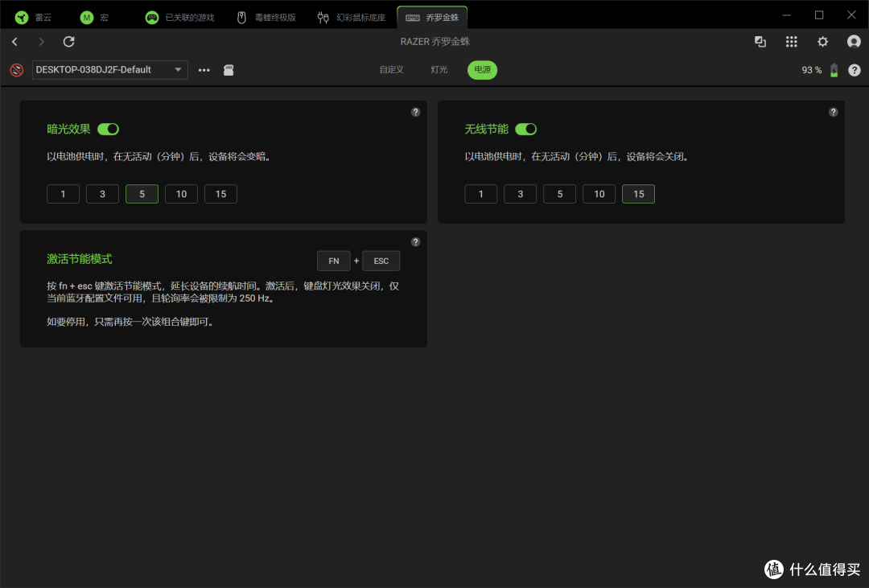Open help for 暗光效果 panel

416,112
